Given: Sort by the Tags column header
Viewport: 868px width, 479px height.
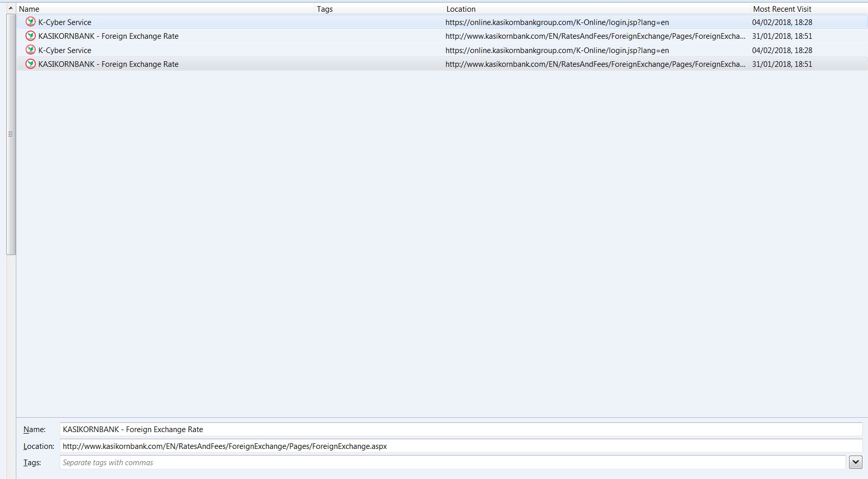Looking at the screenshot, I should (x=379, y=9).
